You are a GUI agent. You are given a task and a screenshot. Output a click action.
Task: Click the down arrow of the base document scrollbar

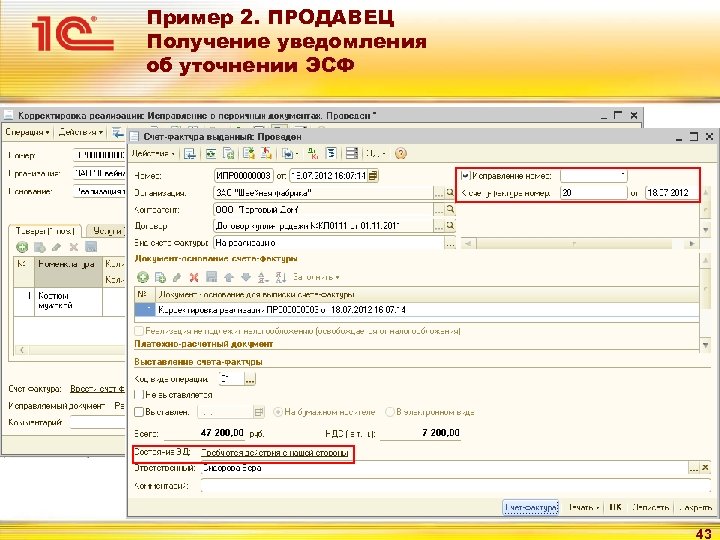tap(706, 344)
